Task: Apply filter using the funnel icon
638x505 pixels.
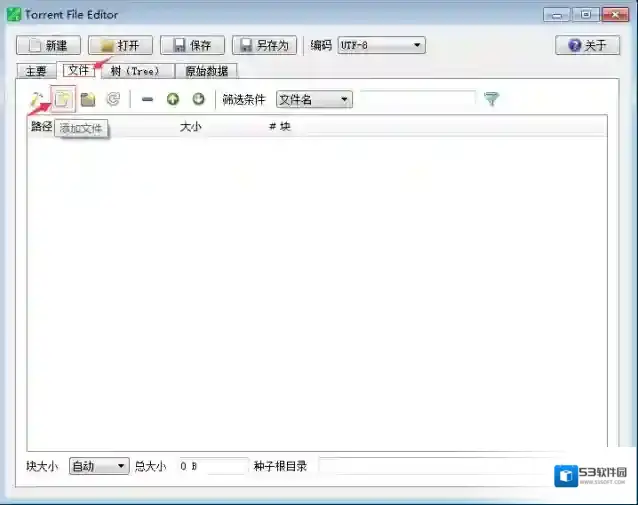Action: point(491,99)
